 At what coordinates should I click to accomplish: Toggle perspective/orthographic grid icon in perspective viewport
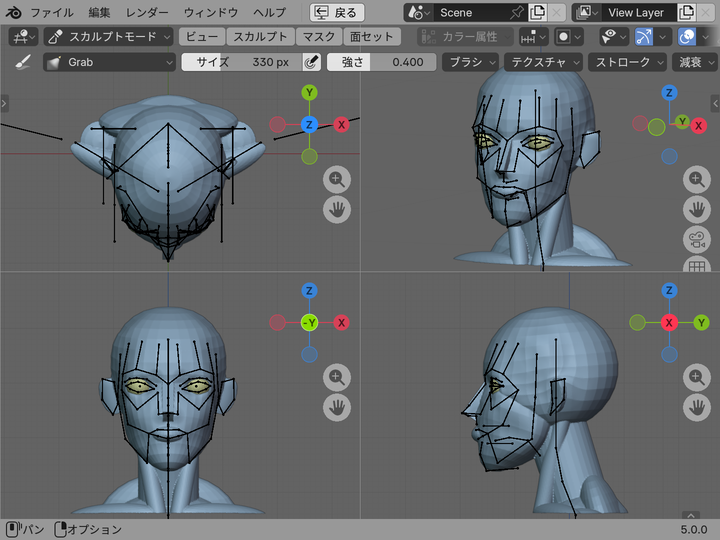click(697, 265)
